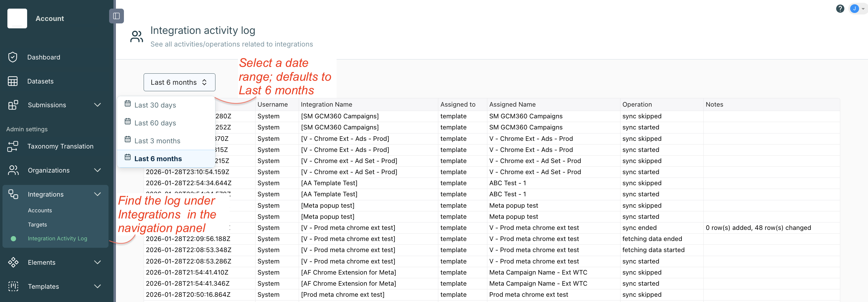Select Last 60 days option
Image resolution: width=868 pixels, height=302 pixels.
(166, 123)
